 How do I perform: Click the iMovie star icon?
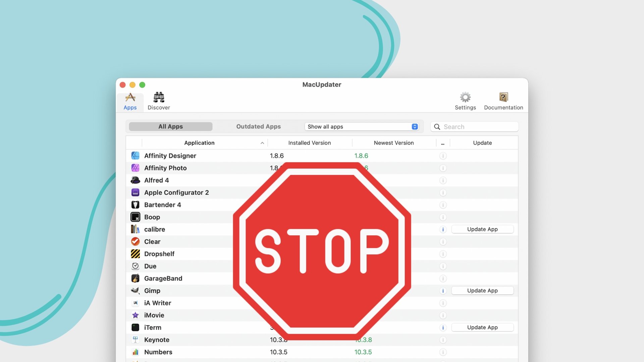click(135, 315)
